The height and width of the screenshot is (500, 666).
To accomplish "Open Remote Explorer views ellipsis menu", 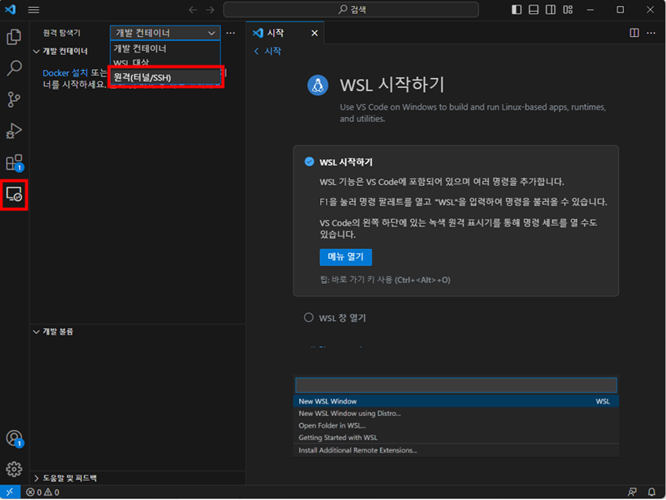I will (x=230, y=33).
